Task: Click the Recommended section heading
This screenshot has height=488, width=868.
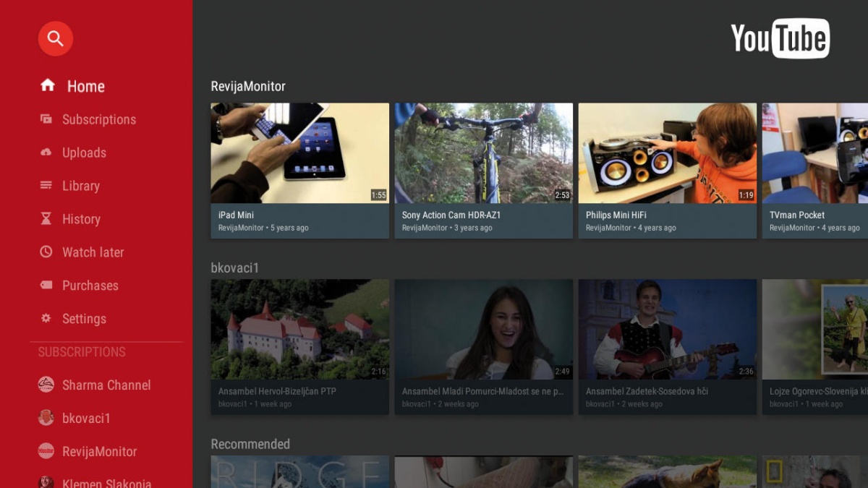Action: coord(250,444)
